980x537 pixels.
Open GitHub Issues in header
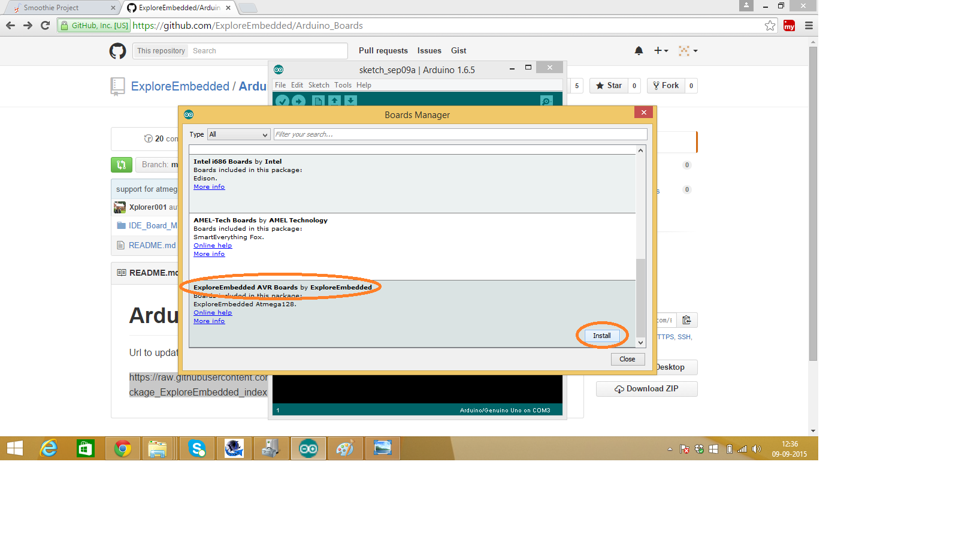[429, 51]
